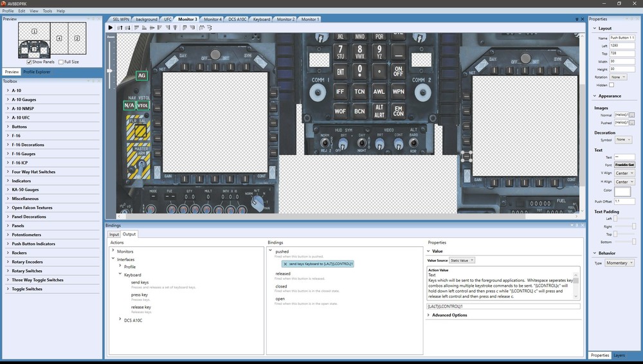Screen dimensions: 643x364
Task: Expand the F-16 ICP toolbox category
Action: 8,163
